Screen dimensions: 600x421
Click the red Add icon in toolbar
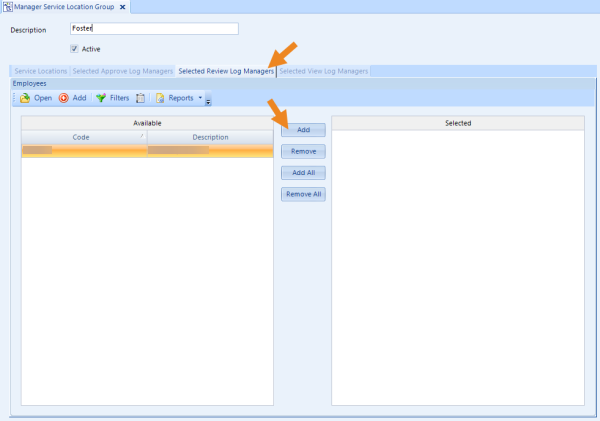click(64, 98)
